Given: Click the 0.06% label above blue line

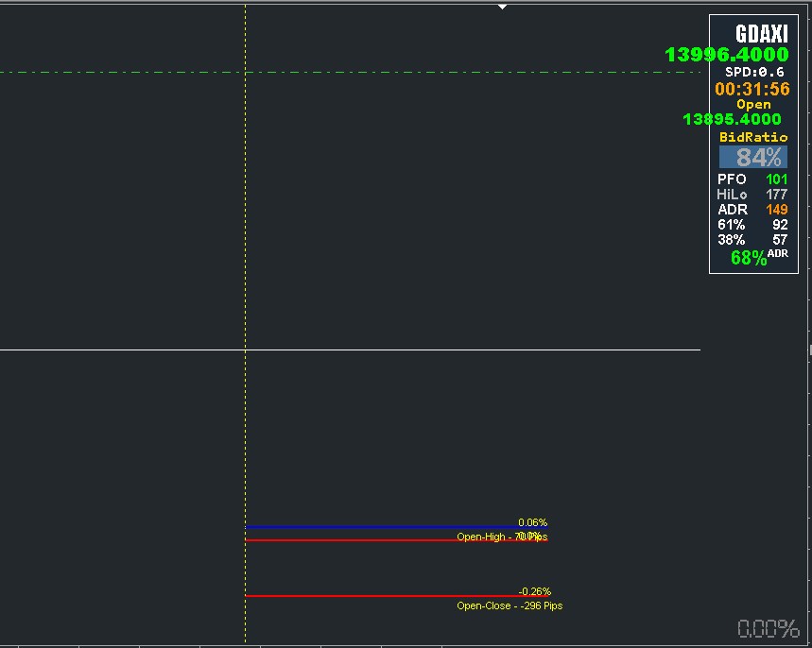Looking at the screenshot, I should (x=533, y=522).
